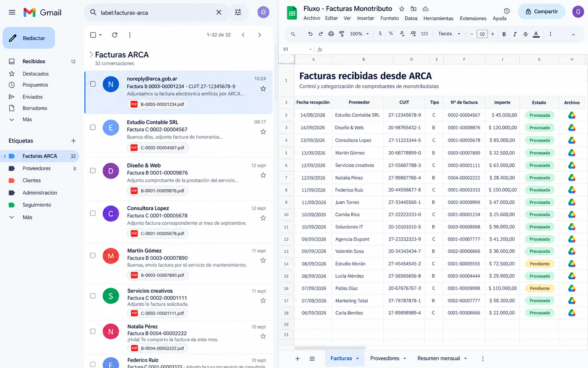The image size is (588, 368).
Task: Open the Facturas sheet tab dropdown arrow
Action: [x=358, y=359]
